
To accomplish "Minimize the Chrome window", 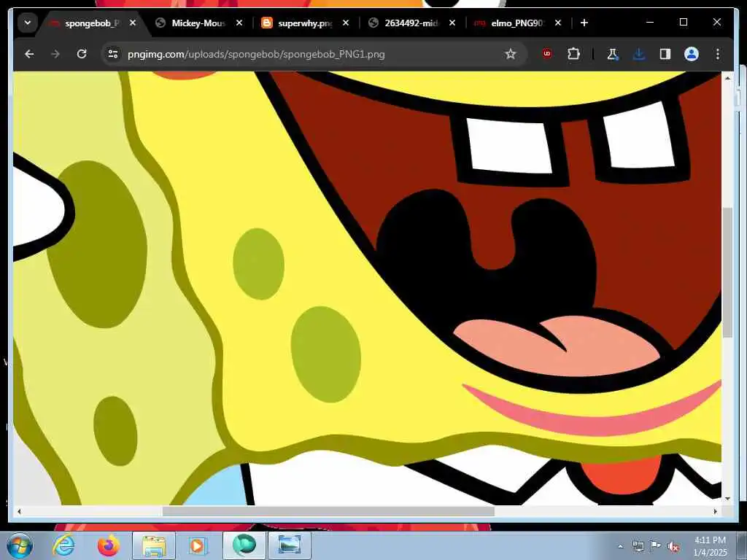I will point(650,23).
